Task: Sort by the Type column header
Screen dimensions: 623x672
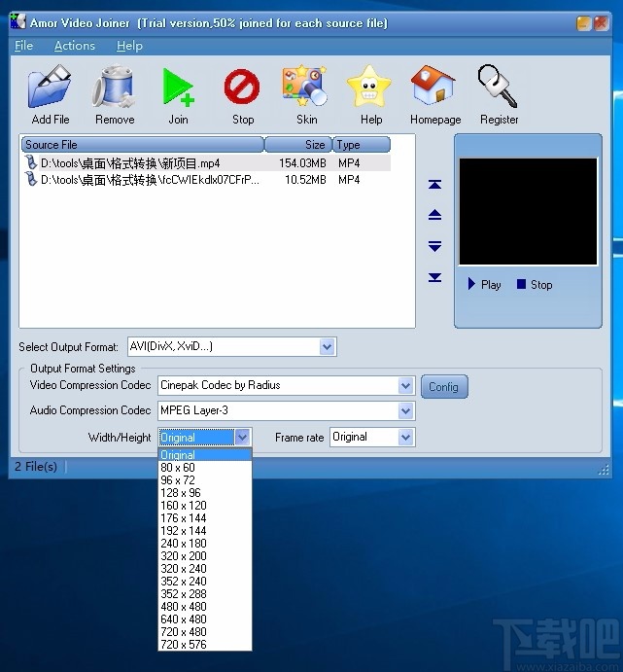Action: [362, 145]
